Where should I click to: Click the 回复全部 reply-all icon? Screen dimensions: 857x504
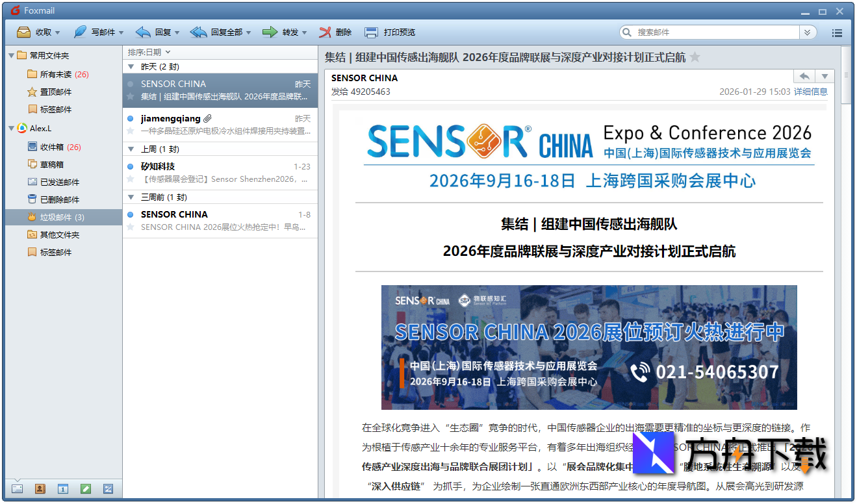tap(198, 31)
